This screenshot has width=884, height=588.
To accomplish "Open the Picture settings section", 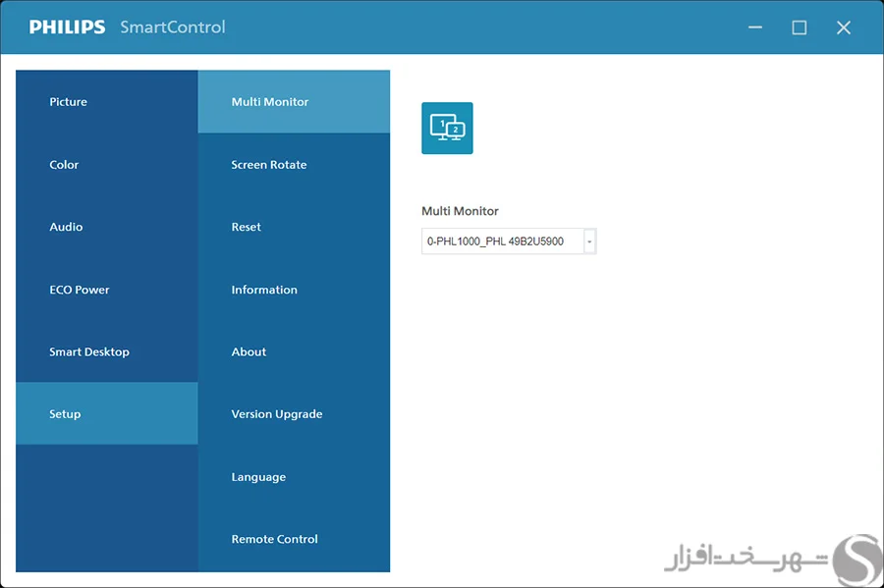I will coord(68,101).
